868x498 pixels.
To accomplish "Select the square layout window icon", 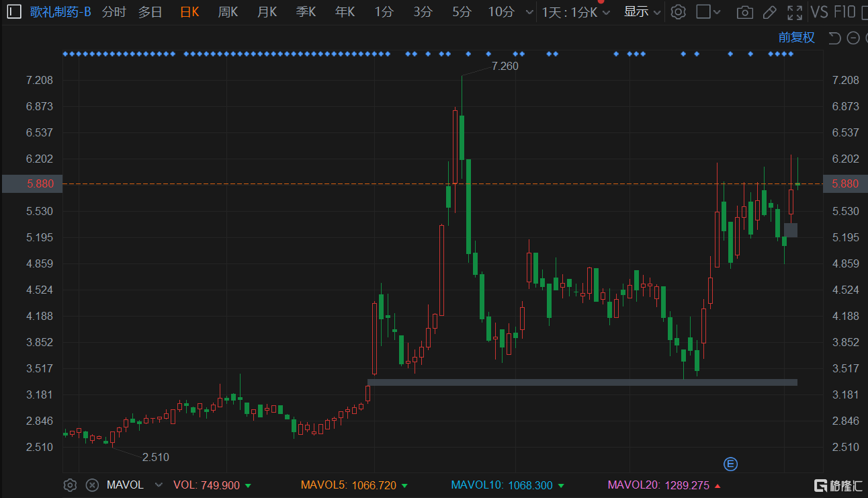I will click(x=703, y=12).
